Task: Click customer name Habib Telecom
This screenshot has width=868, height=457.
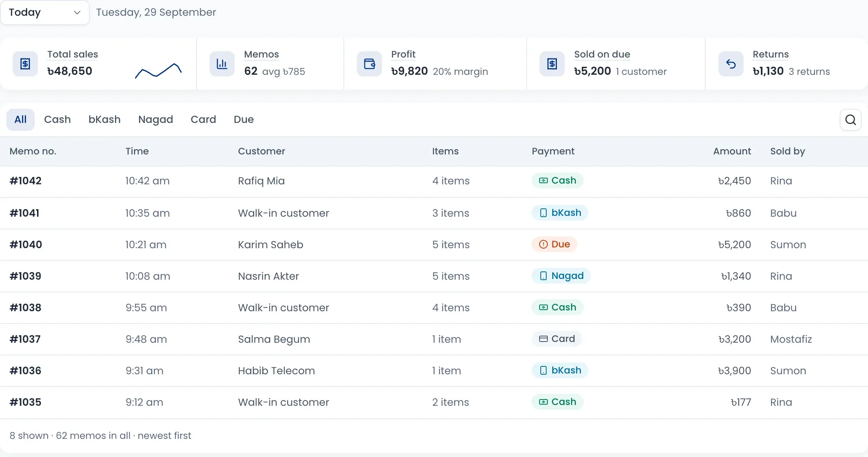Action: coord(276,371)
